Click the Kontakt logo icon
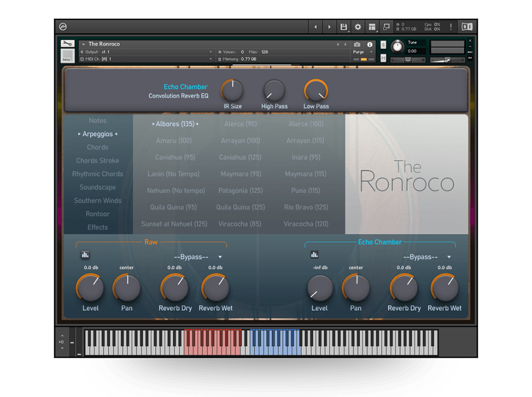The height and width of the screenshot is (397, 532). (63, 27)
